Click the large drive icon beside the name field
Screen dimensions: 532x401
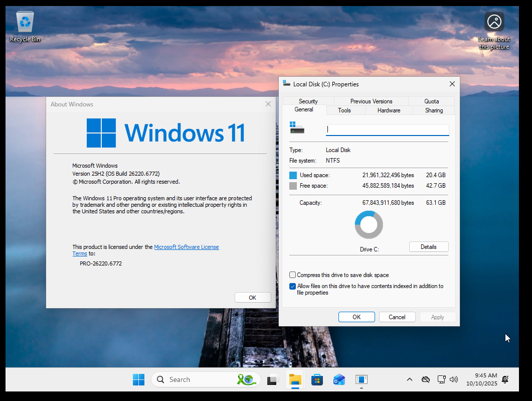297,127
